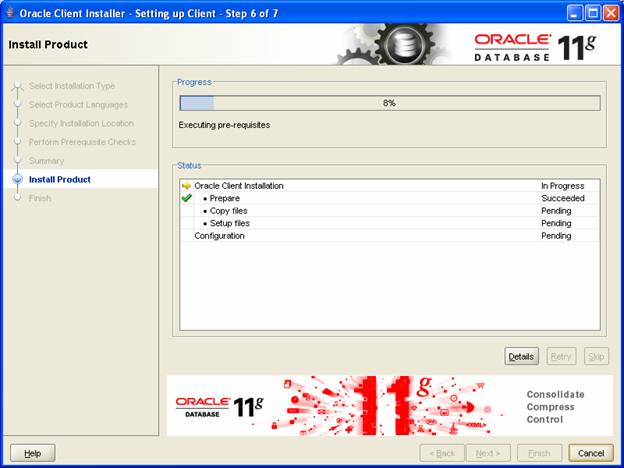Select the Configuration row
This screenshot has width=624, height=468.
point(390,236)
